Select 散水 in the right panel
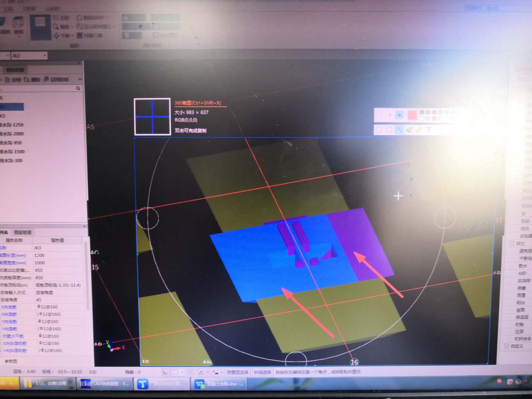Viewport: 532px width, 399px height. pos(523,266)
